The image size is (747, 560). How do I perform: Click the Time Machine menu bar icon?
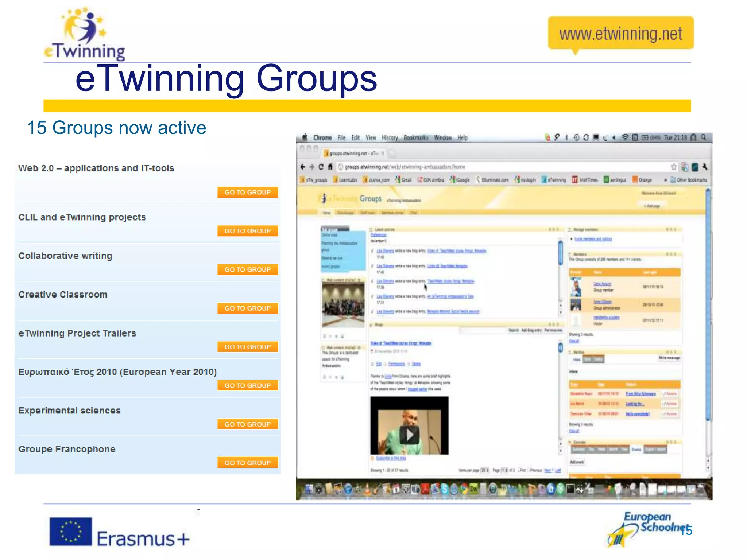coord(576,137)
